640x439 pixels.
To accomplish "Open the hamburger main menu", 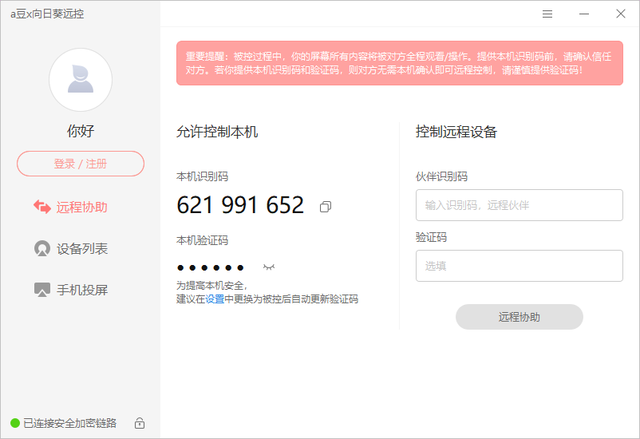I will (547, 14).
